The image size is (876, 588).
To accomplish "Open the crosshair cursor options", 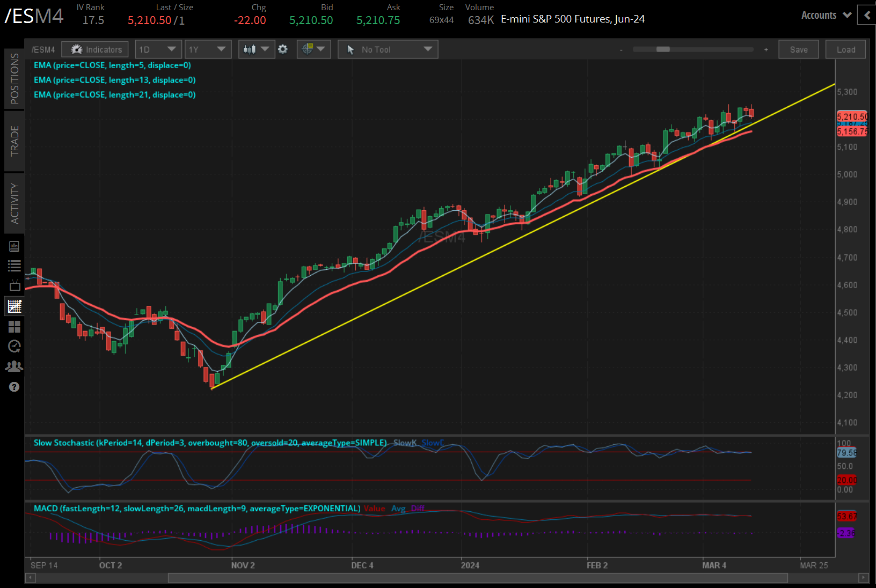I will [313, 49].
